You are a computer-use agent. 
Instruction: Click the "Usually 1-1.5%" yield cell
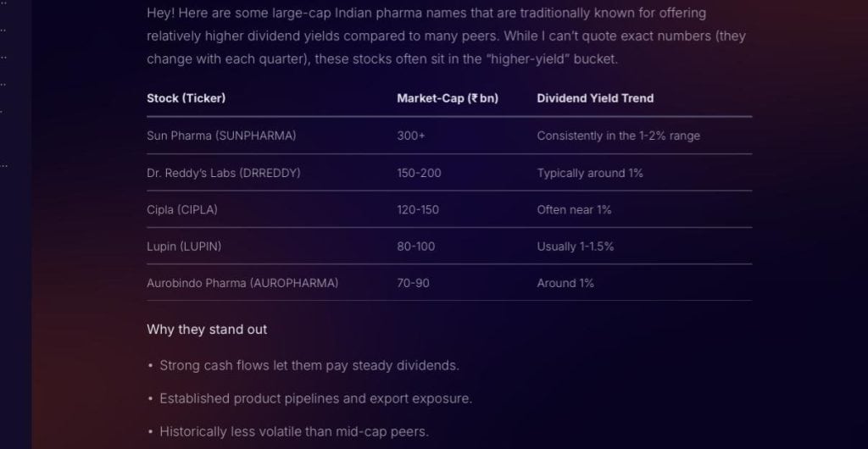(x=575, y=247)
